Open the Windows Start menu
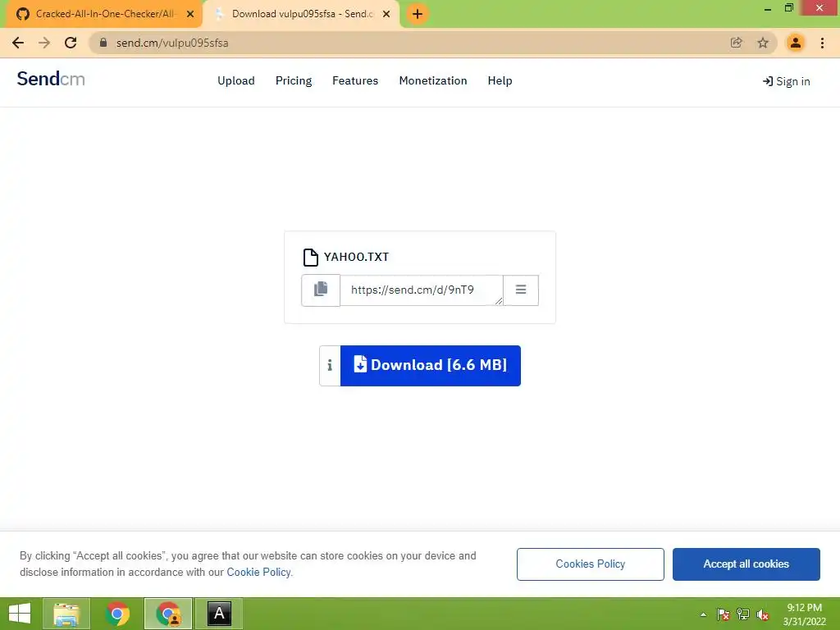Image resolution: width=840 pixels, height=630 pixels. coord(20,614)
